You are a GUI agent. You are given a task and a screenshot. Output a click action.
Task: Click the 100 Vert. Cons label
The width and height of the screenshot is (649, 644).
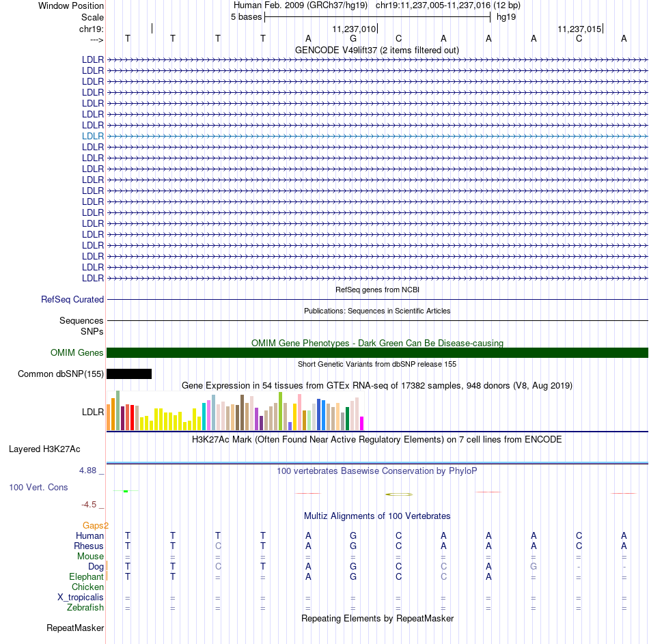click(x=38, y=487)
